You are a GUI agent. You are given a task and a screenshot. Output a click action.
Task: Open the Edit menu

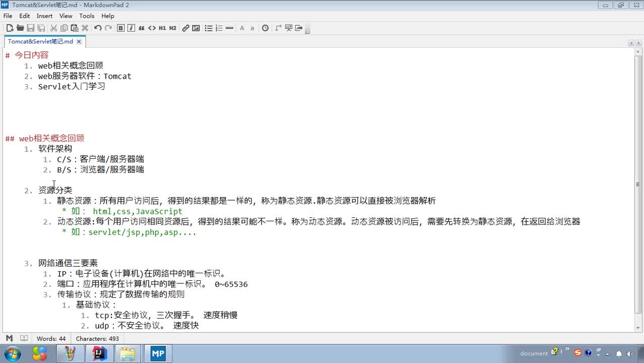(x=25, y=16)
